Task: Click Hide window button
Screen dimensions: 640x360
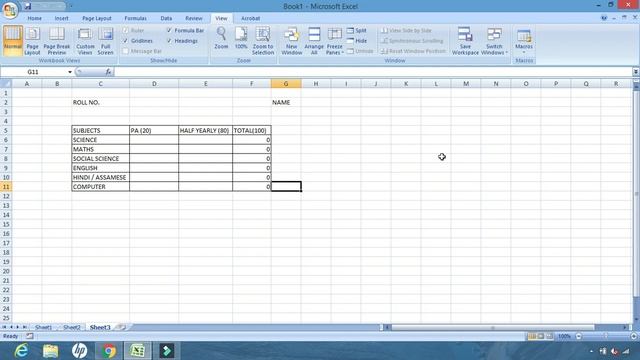Action: point(357,40)
